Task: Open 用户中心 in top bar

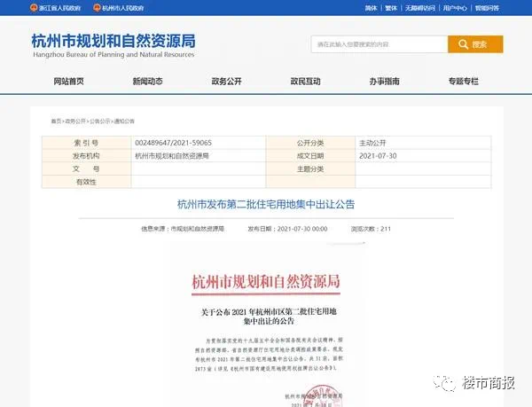Action: pos(455,8)
